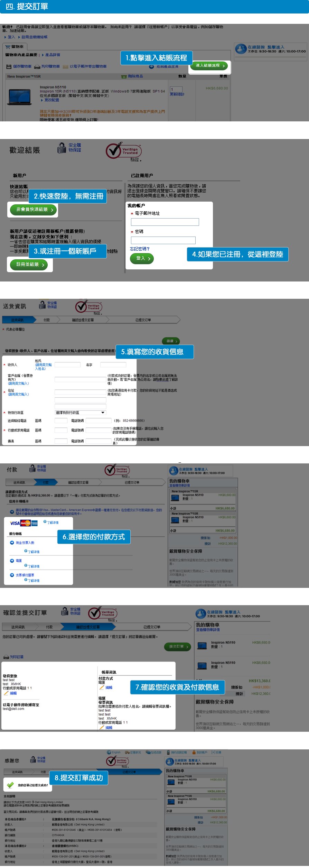Click the 提交訂單 submit button
Viewport: 309px width, 868px height.
178,646
